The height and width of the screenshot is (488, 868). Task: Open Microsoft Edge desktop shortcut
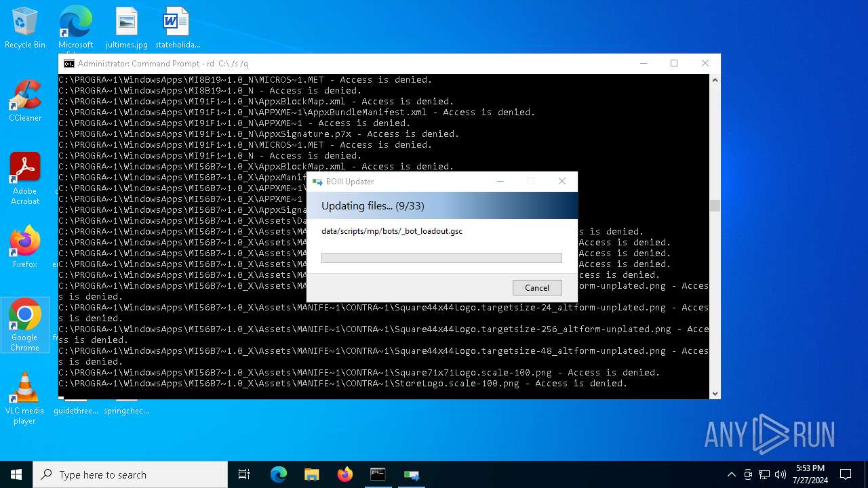(x=75, y=28)
